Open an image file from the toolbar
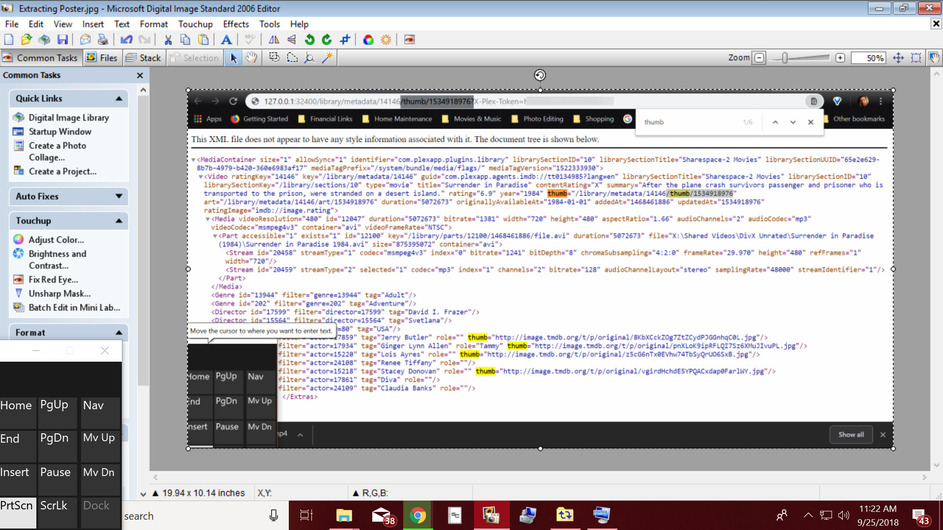943x530 pixels. click(26, 40)
